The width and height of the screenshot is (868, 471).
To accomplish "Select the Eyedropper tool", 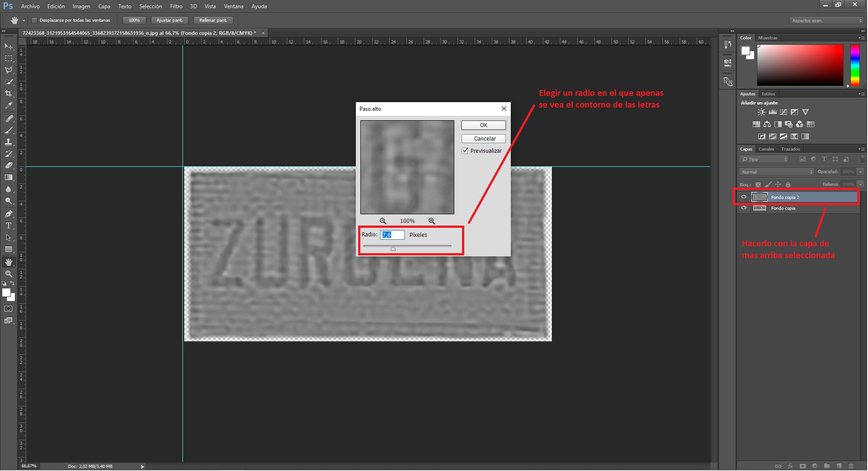I will tap(9, 105).
